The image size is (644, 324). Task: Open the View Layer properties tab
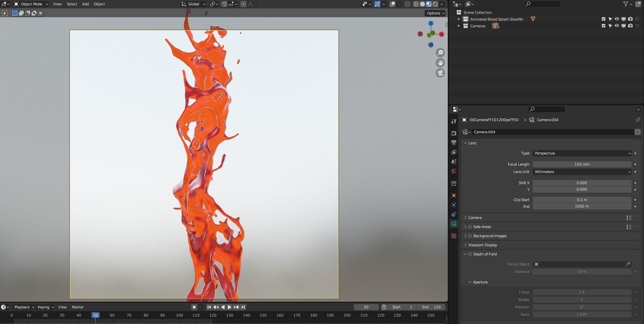[x=454, y=152]
